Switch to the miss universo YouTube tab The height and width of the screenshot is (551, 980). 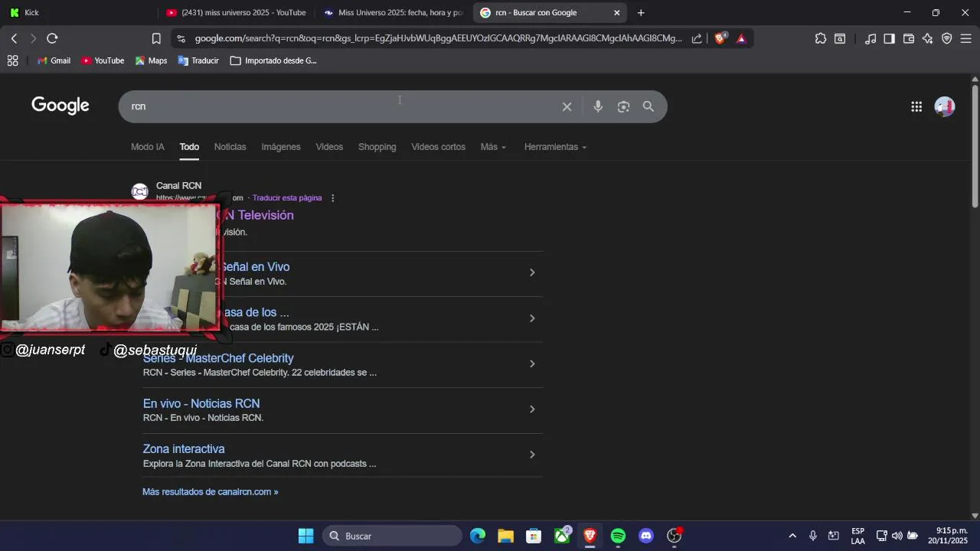click(236, 12)
